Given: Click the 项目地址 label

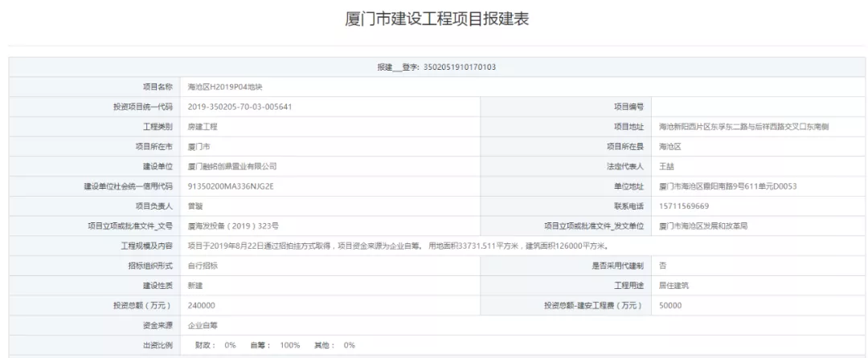Looking at the screenshot, I should 628,127.
